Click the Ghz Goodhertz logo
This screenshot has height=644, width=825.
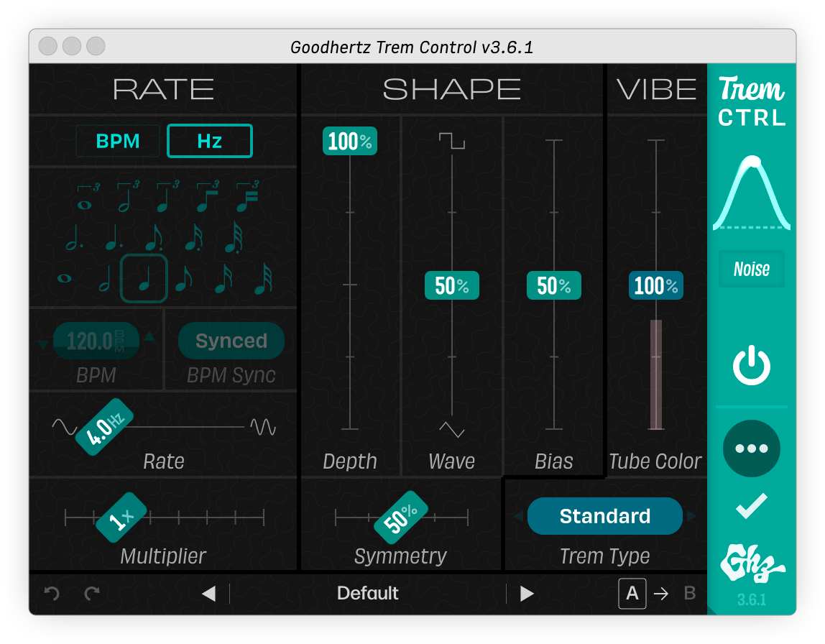click(752, 563)
